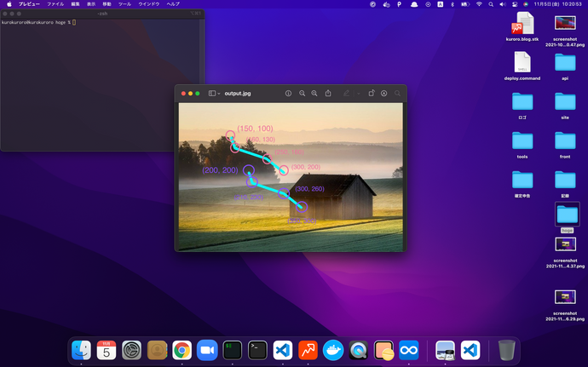Open the orange arrow app in Dock

pyautogui.click(x=308, y=350)
